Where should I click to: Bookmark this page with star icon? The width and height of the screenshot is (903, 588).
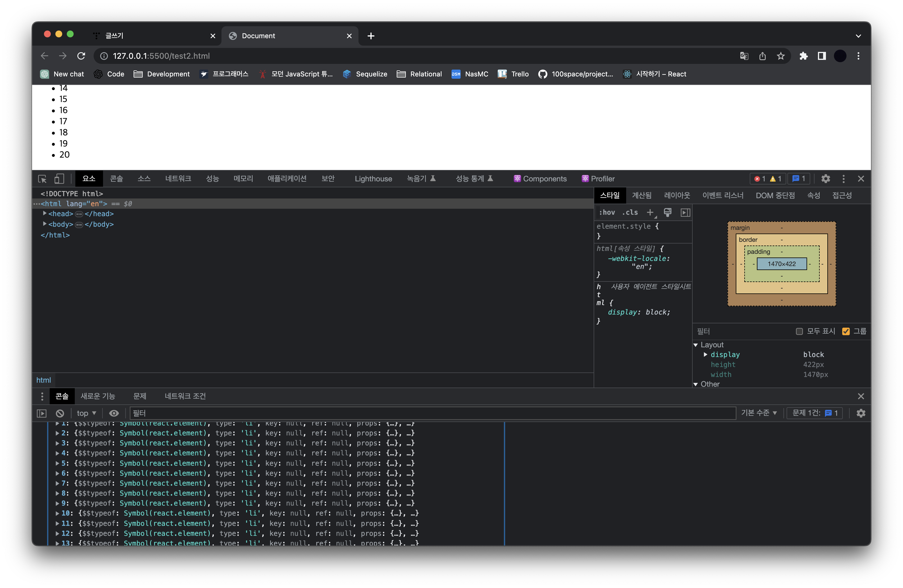tap(781, 56)
